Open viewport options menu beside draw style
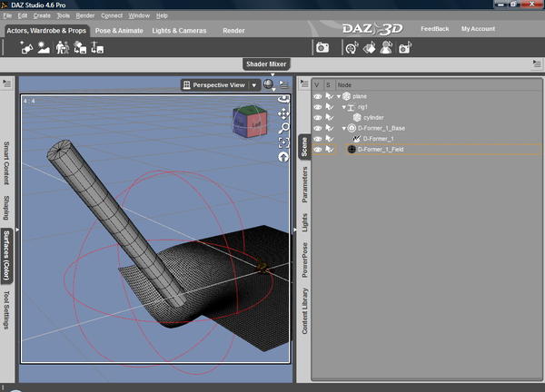545x392 pixels. point(284,84)
